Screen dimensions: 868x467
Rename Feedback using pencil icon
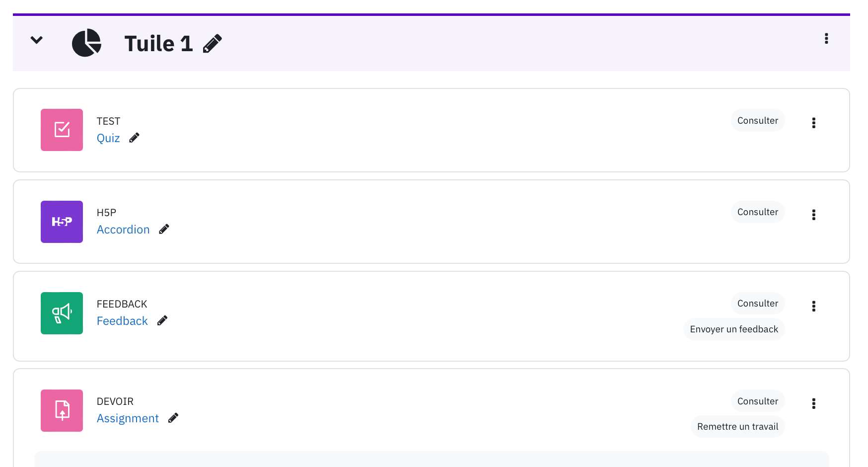pyautogui.click(x=162, y=320)
